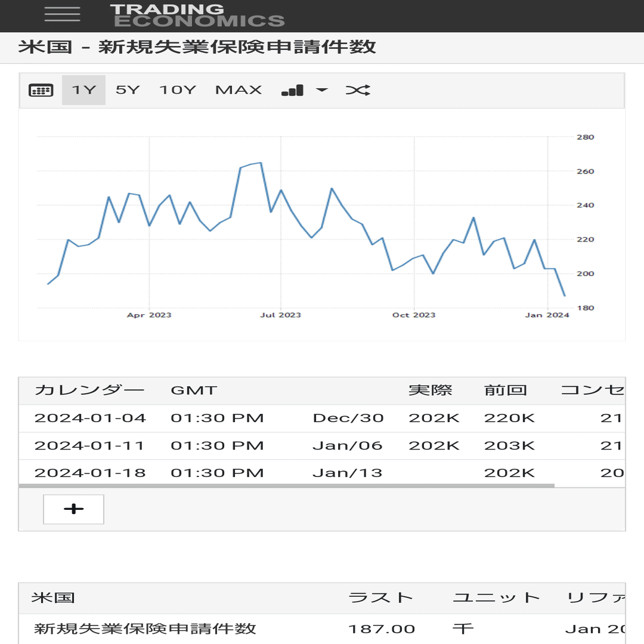
Task: Click the bar chart type icon
Action: 292,90
